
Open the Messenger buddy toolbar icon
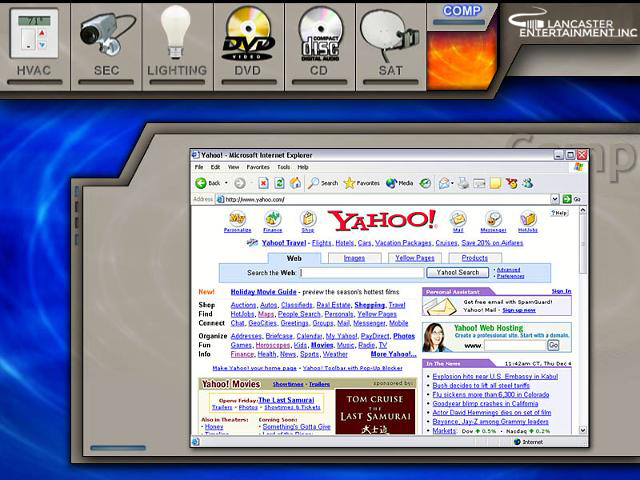point(528,183)
